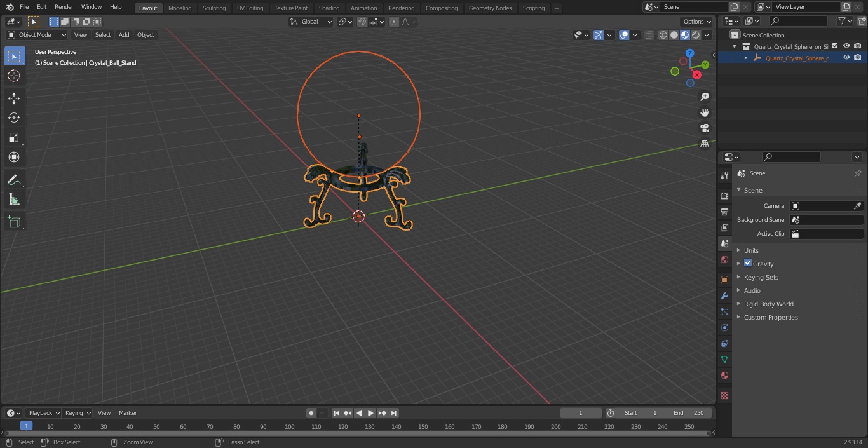Image resolution: width=868 pixels, height=448 pixels.
Task: Open the Tool properties tab
Action: click(724, 175)
